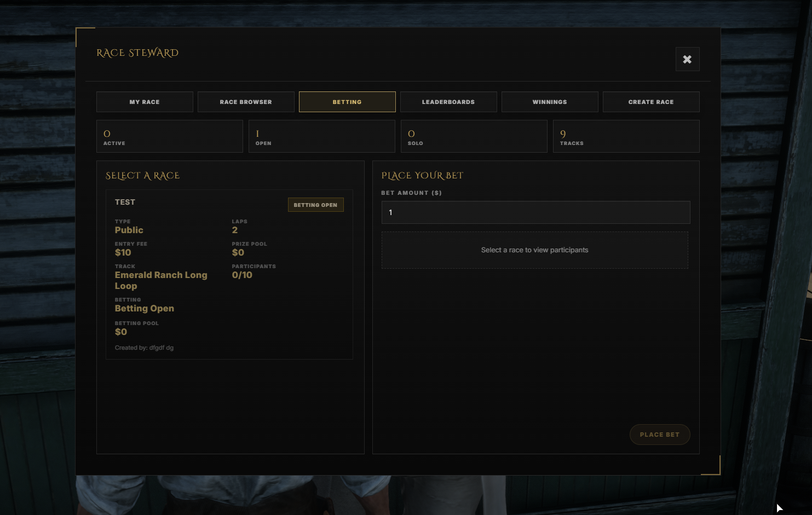Close the Race Steward window
The image size is (812, 515).
687,59
